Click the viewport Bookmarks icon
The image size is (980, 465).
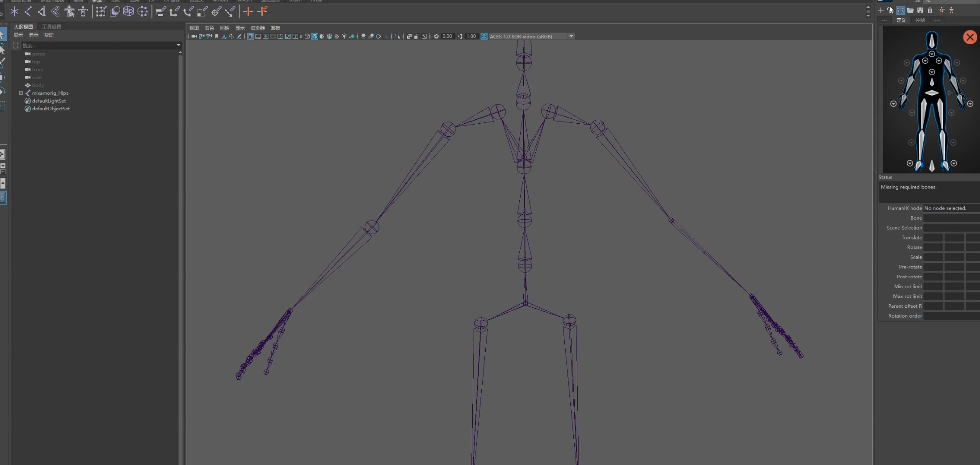217,37
